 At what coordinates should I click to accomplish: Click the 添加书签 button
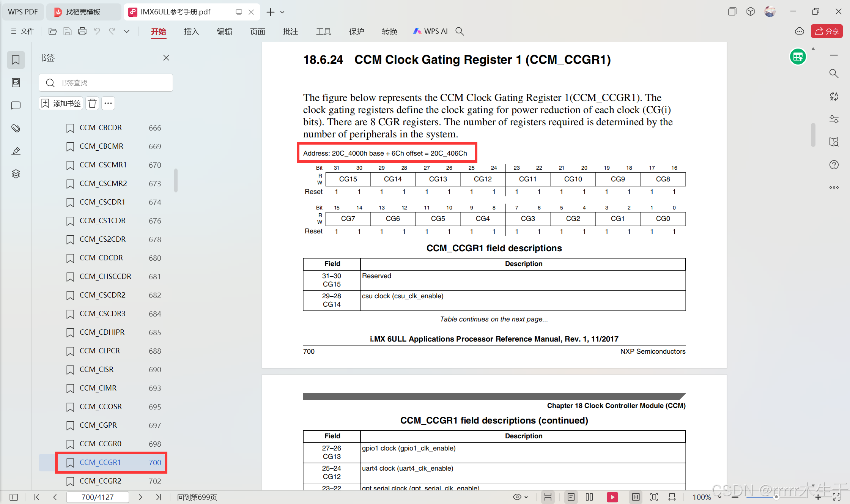(61, 103)
